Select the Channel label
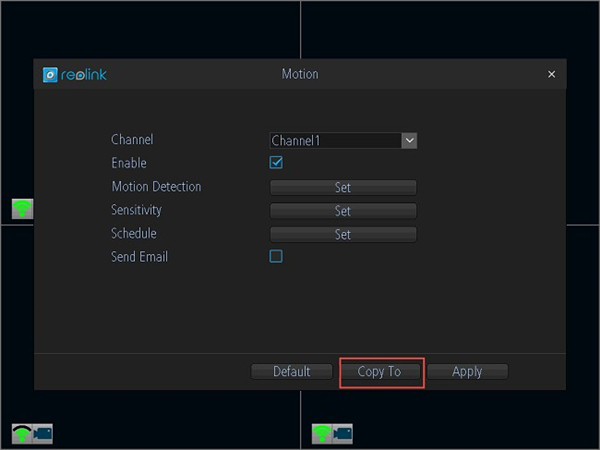Viewport: 600px width, 450px height. coord(132,139)
